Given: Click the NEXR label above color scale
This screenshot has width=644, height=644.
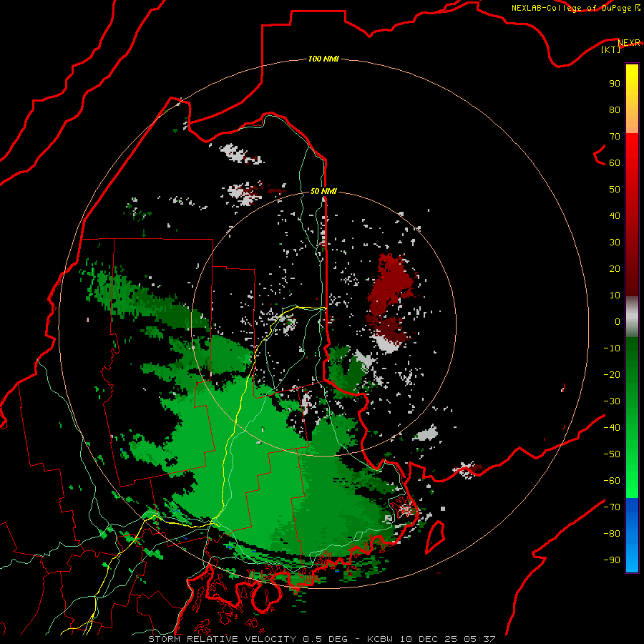Looking at the screenshot, I should click(x=628, y=42).
